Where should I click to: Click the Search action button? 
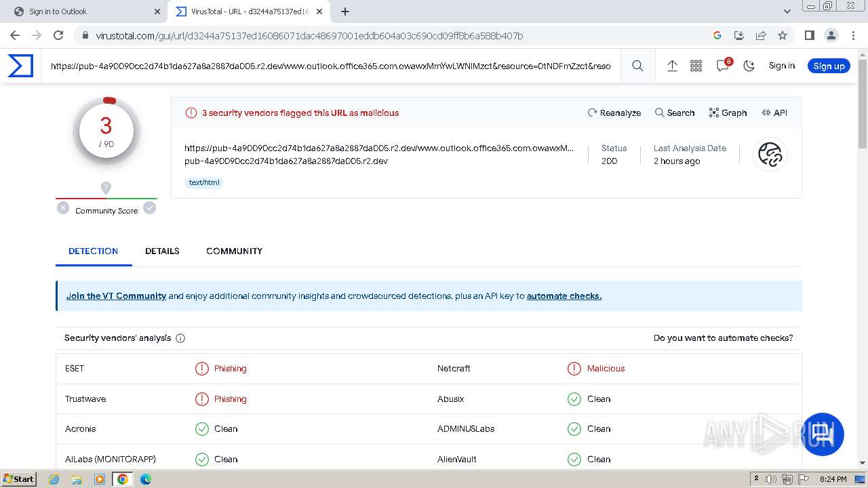(x=675, y=113)
